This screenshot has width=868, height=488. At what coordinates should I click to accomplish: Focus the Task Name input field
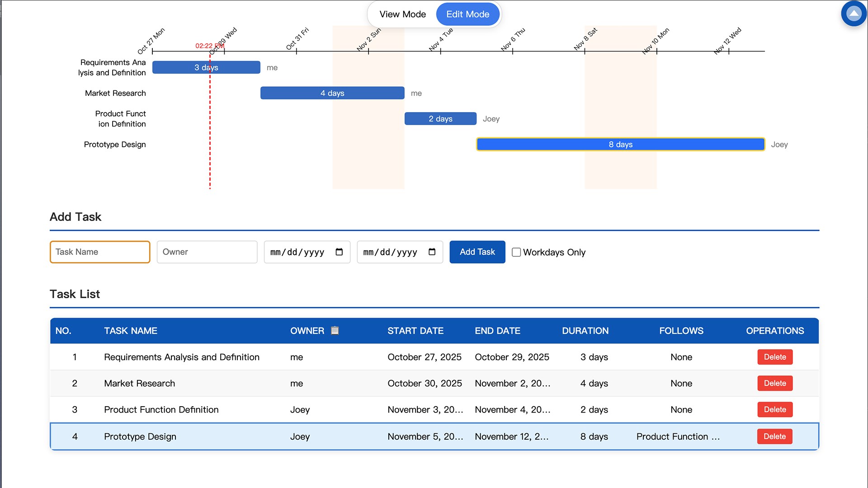[x=100, y=252]
